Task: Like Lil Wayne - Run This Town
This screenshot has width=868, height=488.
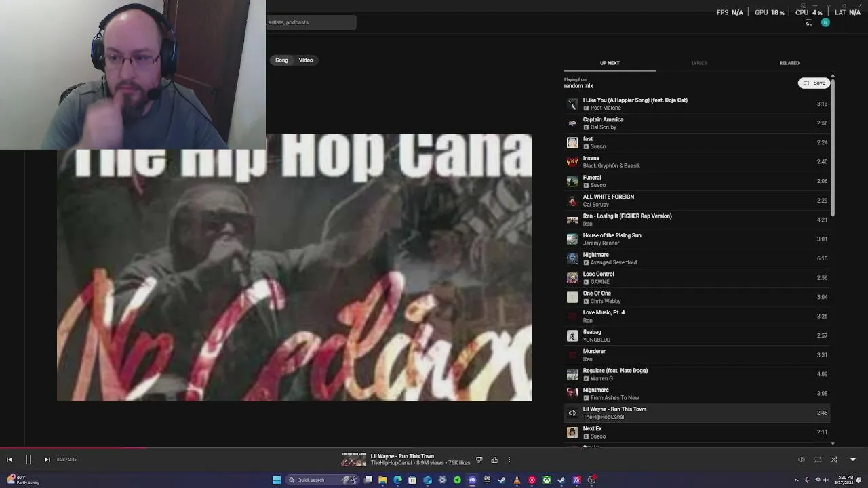Action: [x=494, y=460]
